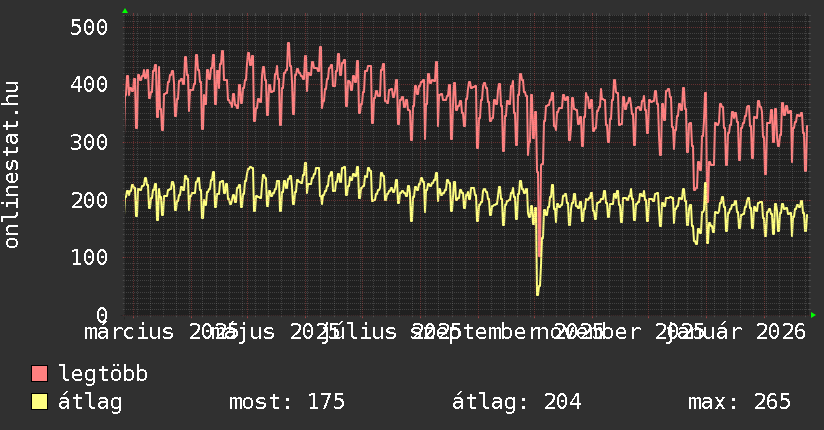Select the 300 Y-axis tick label
This screenshot has height=430, width=824.
click(x=88, y=142)
